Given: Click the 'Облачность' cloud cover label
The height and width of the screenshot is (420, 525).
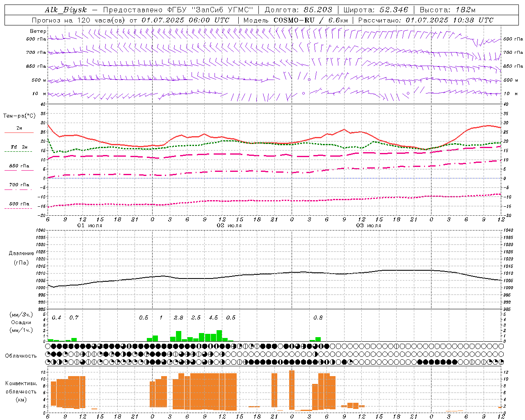Looking at the screenshot, I should (x=21, y=356).
